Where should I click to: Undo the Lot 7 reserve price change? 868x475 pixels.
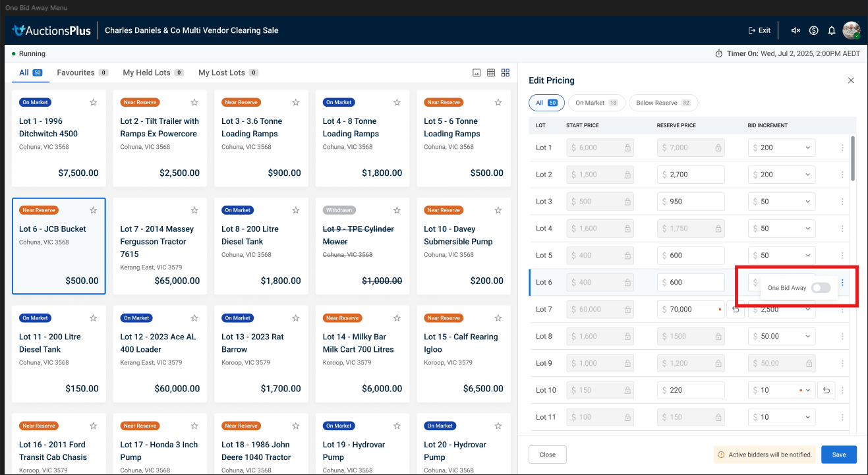coord(736,310)
